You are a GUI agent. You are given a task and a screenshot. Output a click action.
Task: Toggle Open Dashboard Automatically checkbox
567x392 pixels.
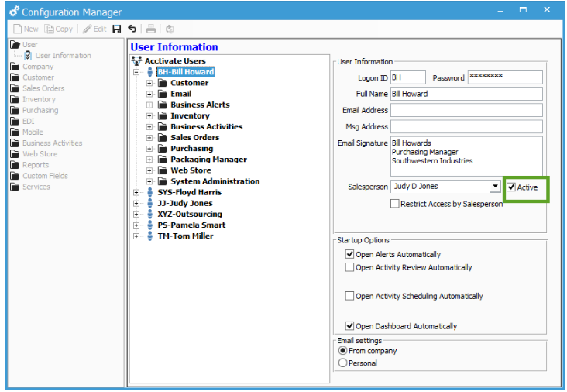coord(349,326)
